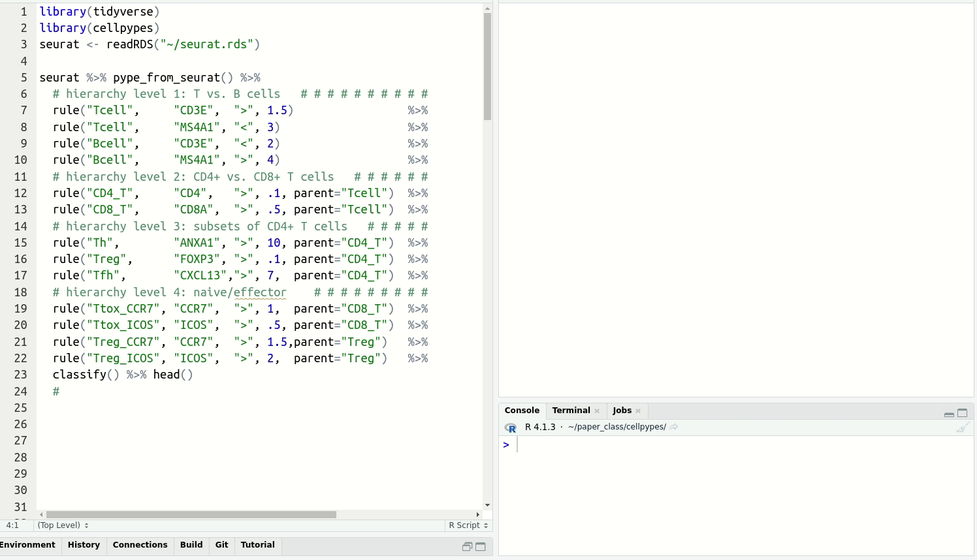Click the R logo icon in console header
This screenshot has width=977, height=560.
[x=511, y=428]
